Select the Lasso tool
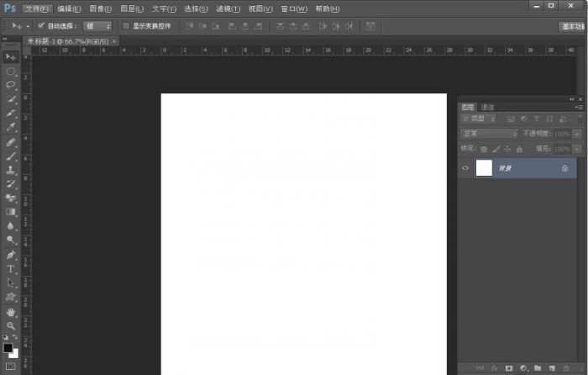Image resolution: width=588 pixels, height=375 pixels. (11, 85)
